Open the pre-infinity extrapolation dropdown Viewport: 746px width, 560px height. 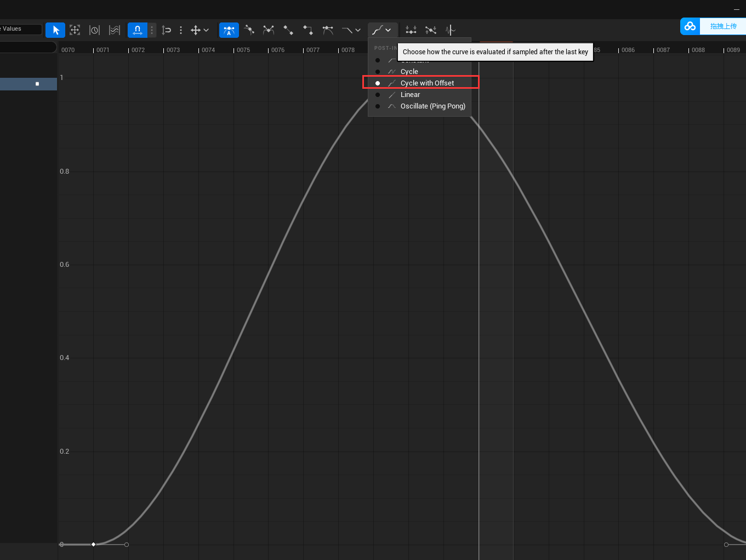point(351,30)
